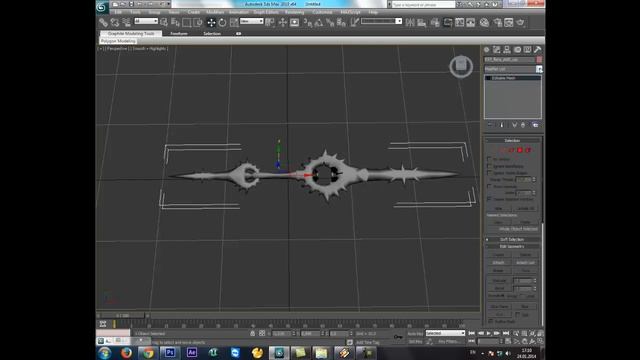This screenshot has height=360, width=640.
Task: Enable the Ignore Backfacing checkbox
Action: [489, 167]
